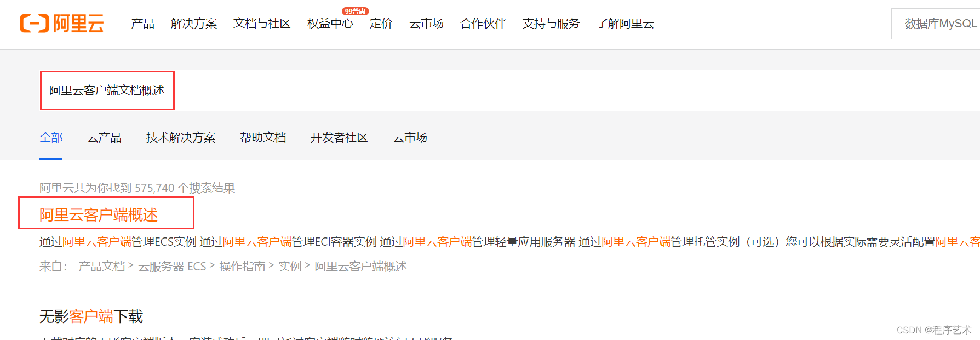Screen dimensions: 980x340
Task: Go to 权益中心
Action: 330,24
